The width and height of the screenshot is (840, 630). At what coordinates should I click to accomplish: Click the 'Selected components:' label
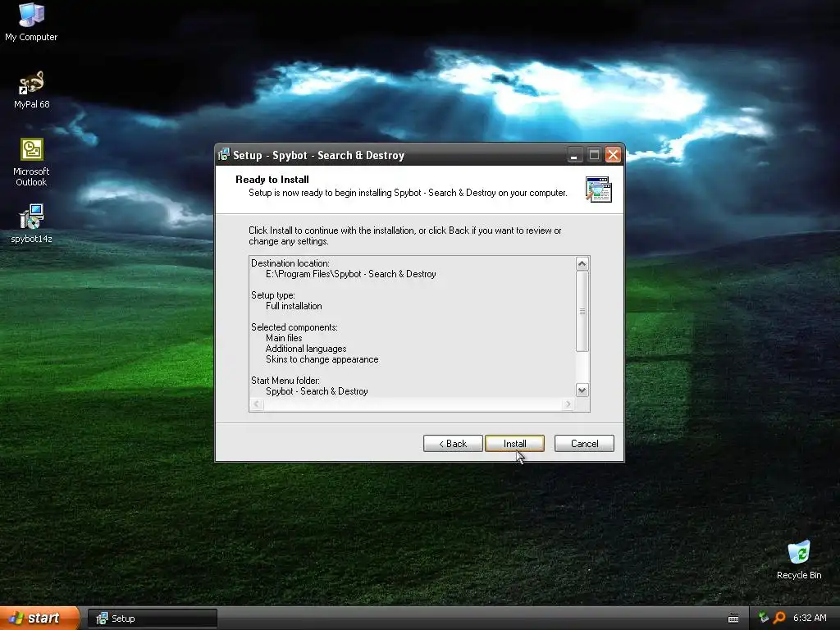294,327
